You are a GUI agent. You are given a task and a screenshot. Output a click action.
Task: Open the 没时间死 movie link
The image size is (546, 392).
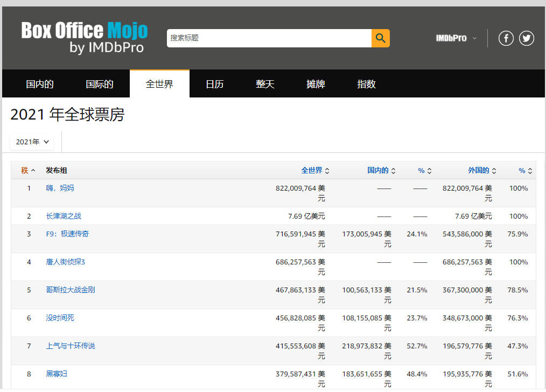(x=60, y=318)
